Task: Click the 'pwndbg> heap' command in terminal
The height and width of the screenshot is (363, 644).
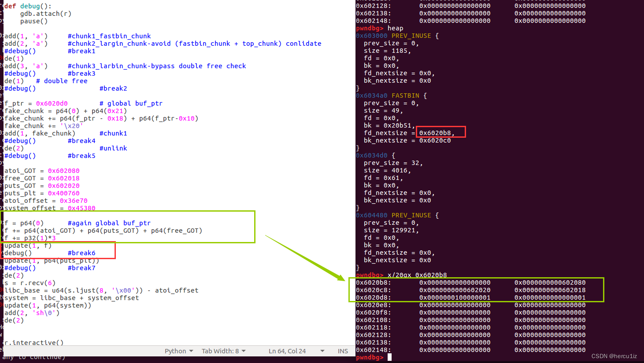Action: point(380,28)
